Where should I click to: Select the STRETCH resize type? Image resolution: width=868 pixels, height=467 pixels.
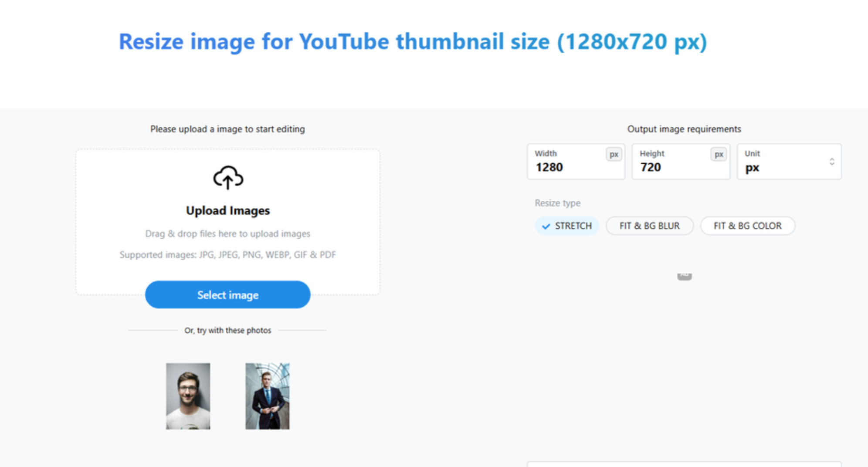567,226
